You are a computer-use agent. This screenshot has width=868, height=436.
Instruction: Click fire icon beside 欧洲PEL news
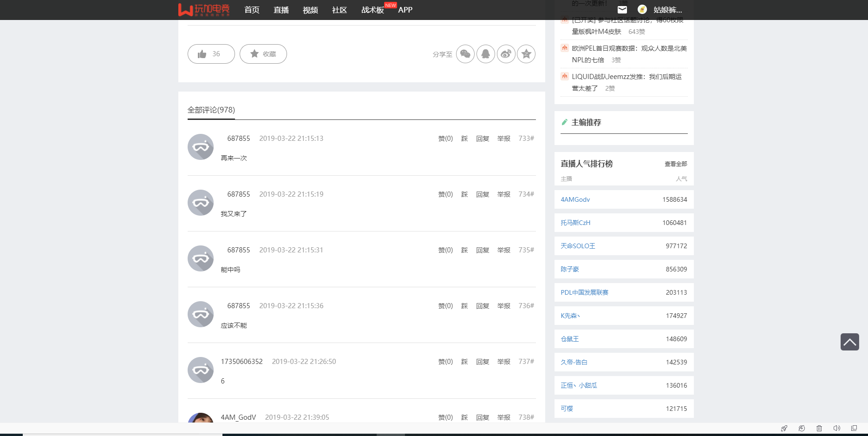coord(565,48)
